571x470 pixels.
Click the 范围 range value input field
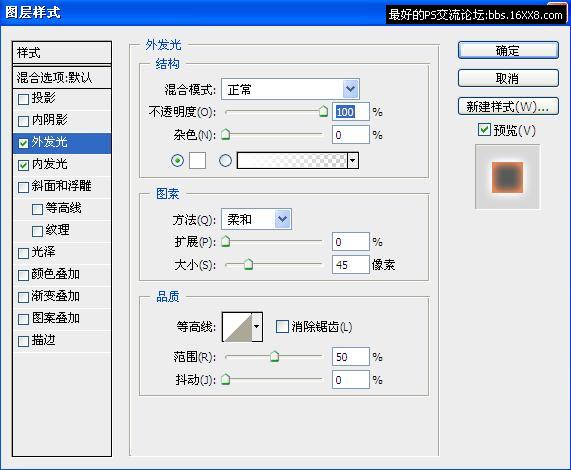coord(351,357)
